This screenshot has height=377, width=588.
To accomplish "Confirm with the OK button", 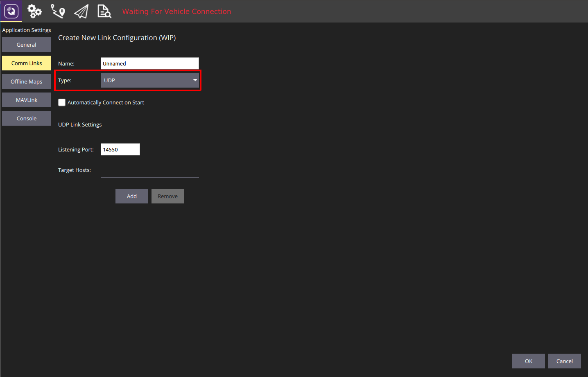I will click(x=529, y=361).
